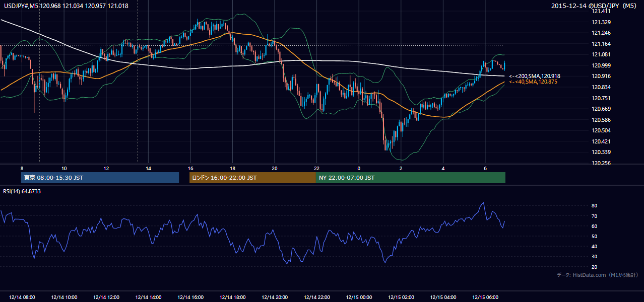Click the 12/15 00:00 date label
This screenshot has width=644, height=302.
click(359, 297)
